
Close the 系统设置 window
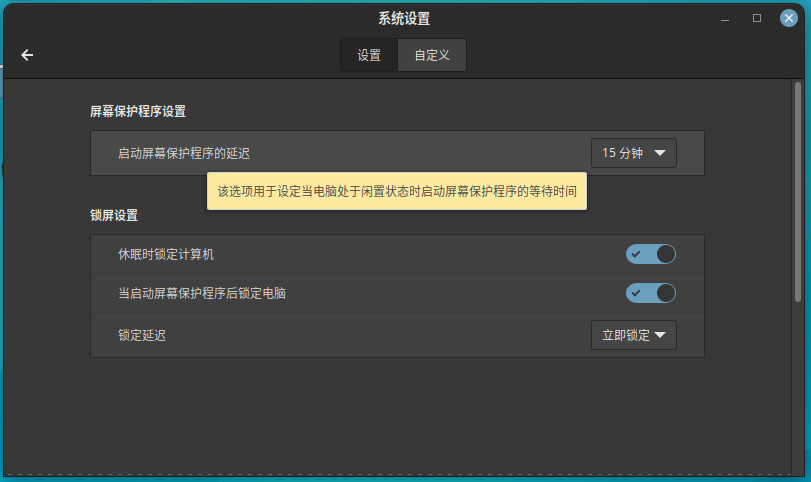(789, 18)
